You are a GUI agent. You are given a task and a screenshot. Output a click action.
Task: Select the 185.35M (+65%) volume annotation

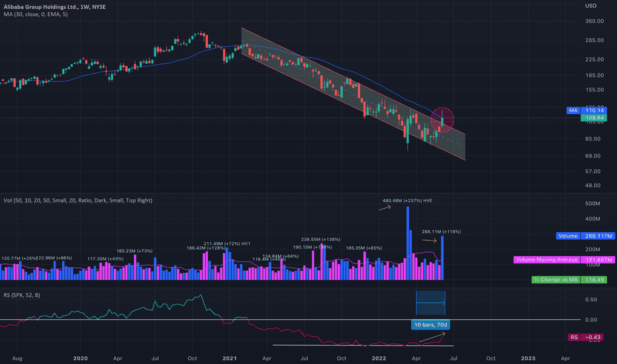(364, 248)
